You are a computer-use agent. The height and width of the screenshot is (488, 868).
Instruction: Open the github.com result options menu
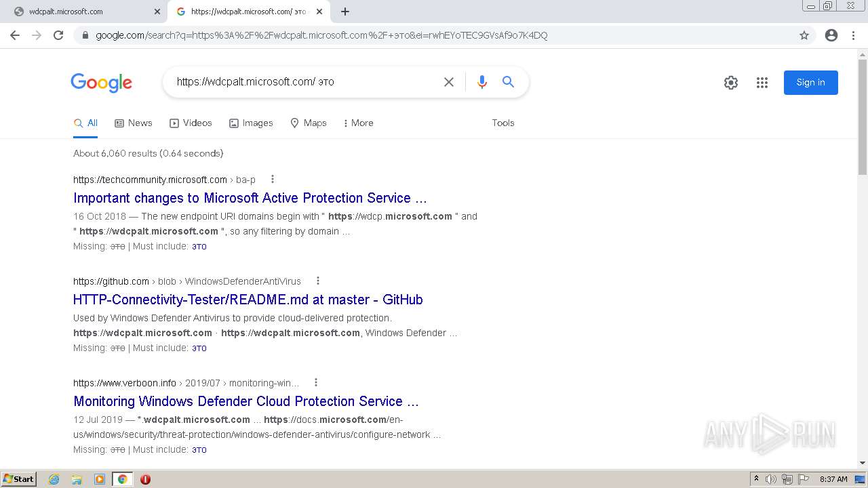tap(318, 281)
